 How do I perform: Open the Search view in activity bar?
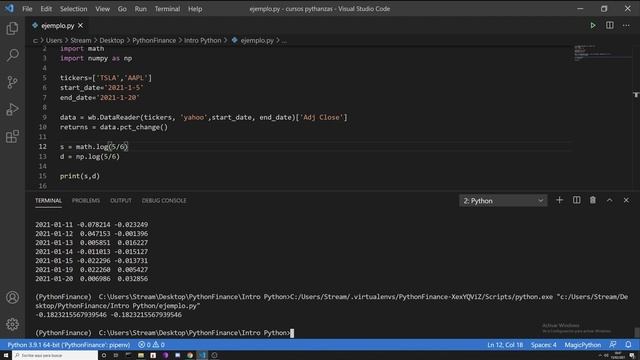click(x=12, y=55)
